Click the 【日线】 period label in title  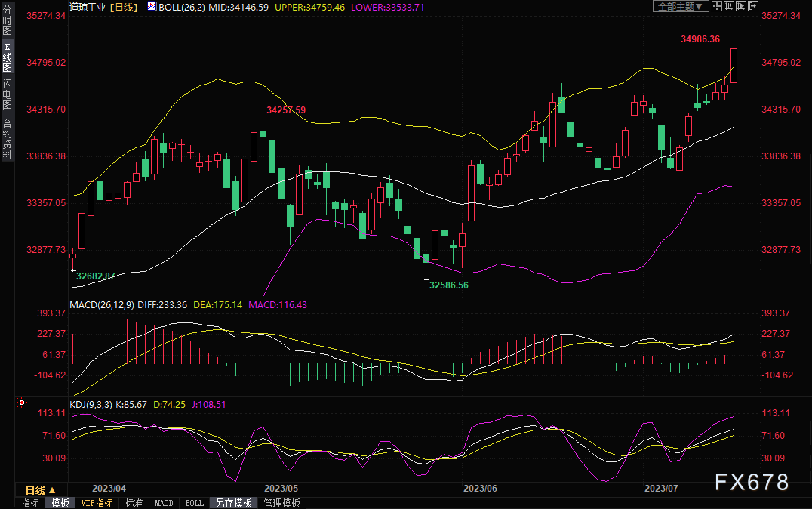[x=124, y=8]
